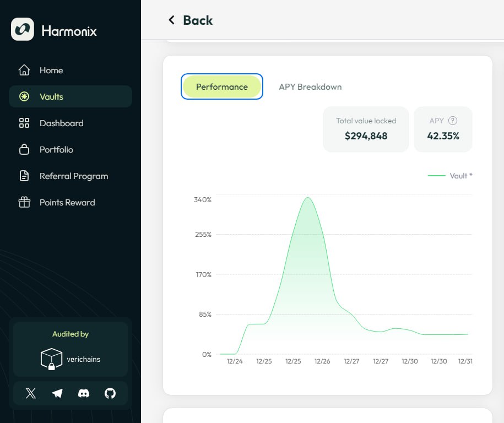The height and width of the screenshot is (423, 504).
Task: Open the Referral Program page
Action: click(71, 176)
